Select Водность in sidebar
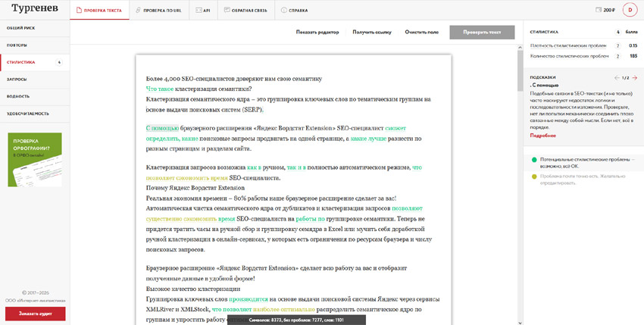This screenshot has height=325, width=644. tap(35, 96)
